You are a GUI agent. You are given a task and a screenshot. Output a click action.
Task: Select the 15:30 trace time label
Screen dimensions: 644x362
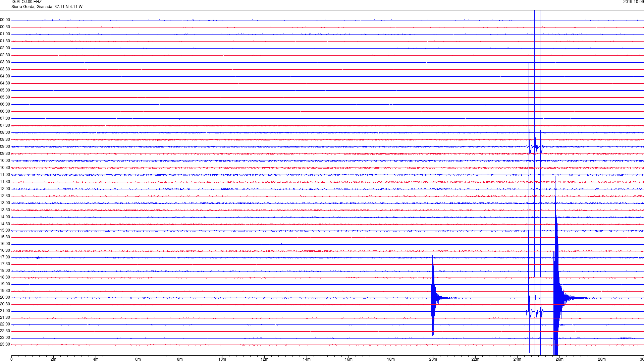(5, 237)
